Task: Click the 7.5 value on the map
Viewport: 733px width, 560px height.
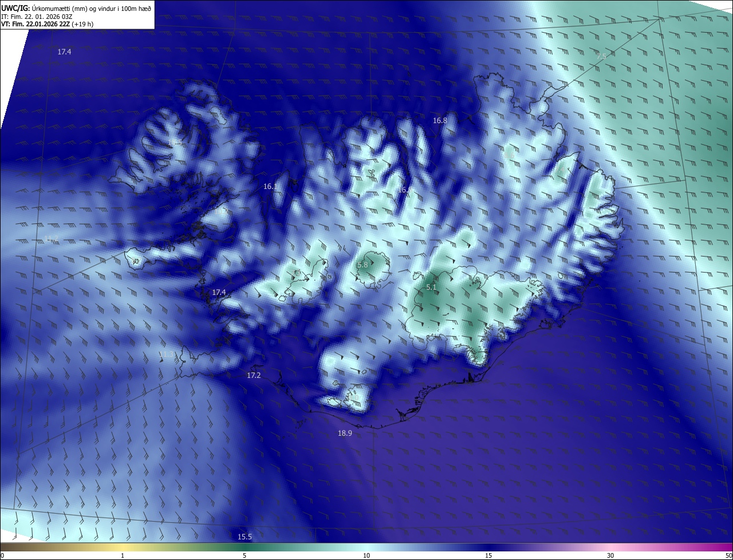Action: point(601,56)
